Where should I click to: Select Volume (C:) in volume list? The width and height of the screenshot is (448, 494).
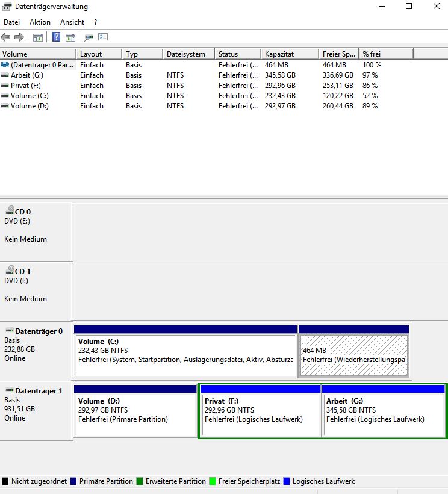[30, 96]
